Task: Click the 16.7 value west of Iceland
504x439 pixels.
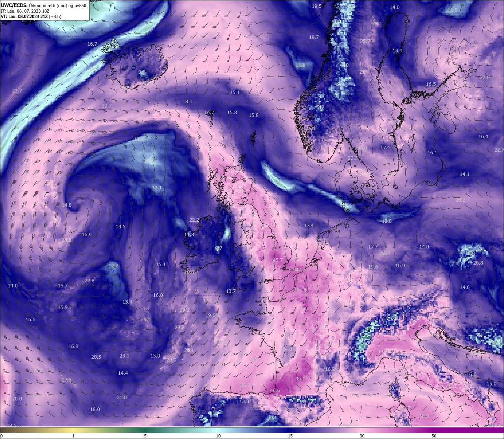Action: tap(92, 44)
